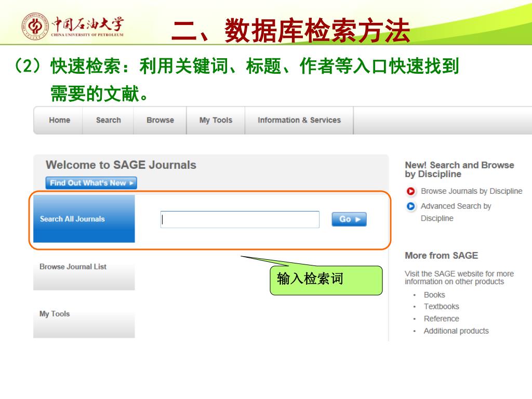Image resolution: width=532 pixels, height=399 pixels.
Task: Open the Browse menu tab
Action: 160,120
